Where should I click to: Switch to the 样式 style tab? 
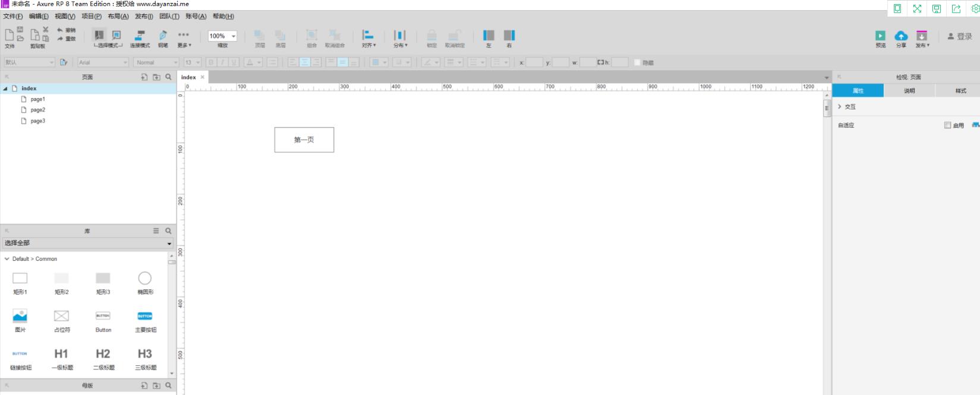tap(960, 91)
